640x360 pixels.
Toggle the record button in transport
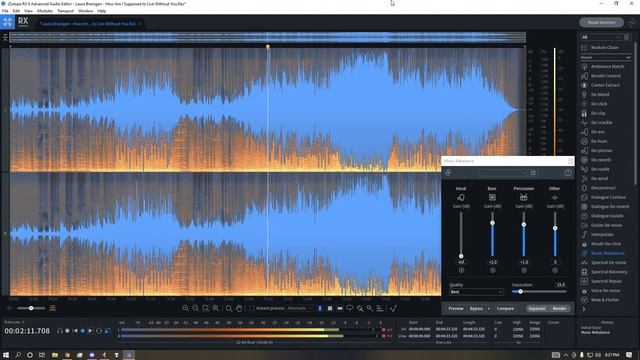pos(67,331)
